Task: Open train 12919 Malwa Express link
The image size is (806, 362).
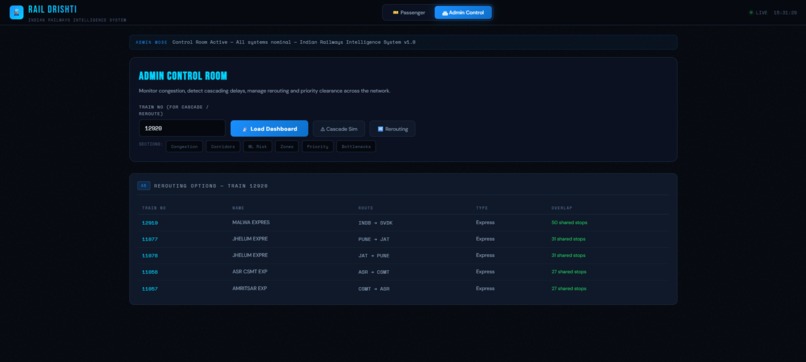Action: (150, 223)
